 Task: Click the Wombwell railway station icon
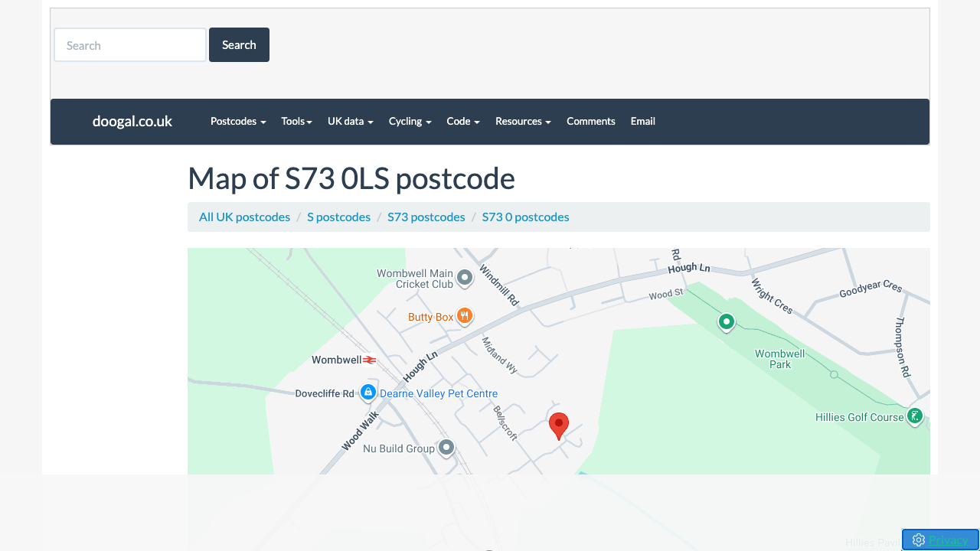[x=370, y=360]
